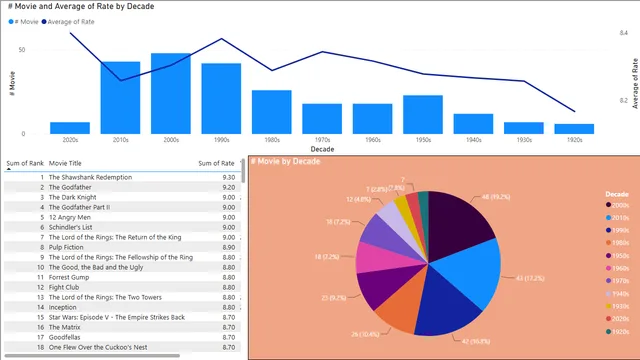Select the 1980s bar in the column chart
The height and width of the screenshot is (360, 640).
coord(271,112)
